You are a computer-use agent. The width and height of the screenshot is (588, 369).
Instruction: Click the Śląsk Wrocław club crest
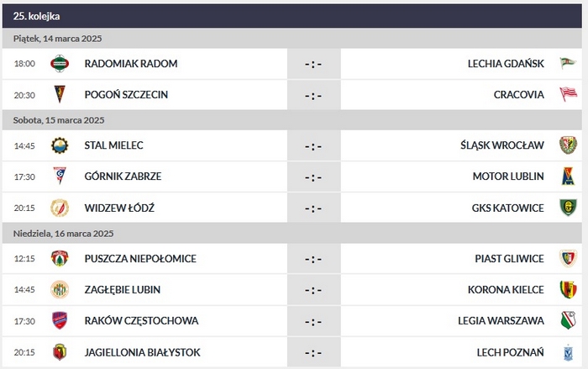pos(568,145)
